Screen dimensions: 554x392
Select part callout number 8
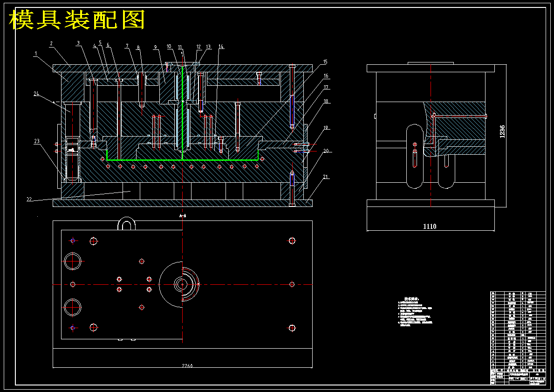tap(138, 48)
